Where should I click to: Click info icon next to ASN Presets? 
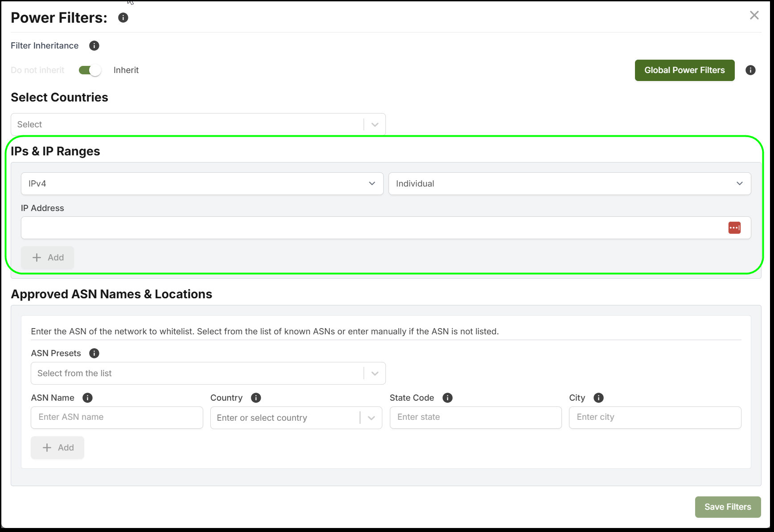coord(94,353)
